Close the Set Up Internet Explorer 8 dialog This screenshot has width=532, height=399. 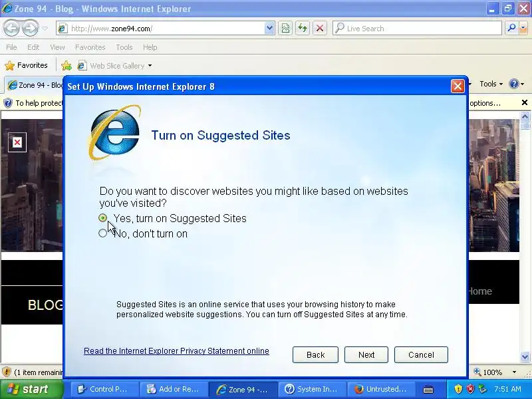458,86
